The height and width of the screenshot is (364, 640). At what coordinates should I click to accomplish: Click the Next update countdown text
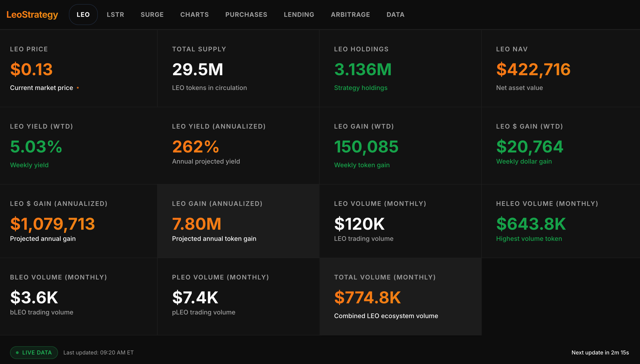(x=600, y=352)
